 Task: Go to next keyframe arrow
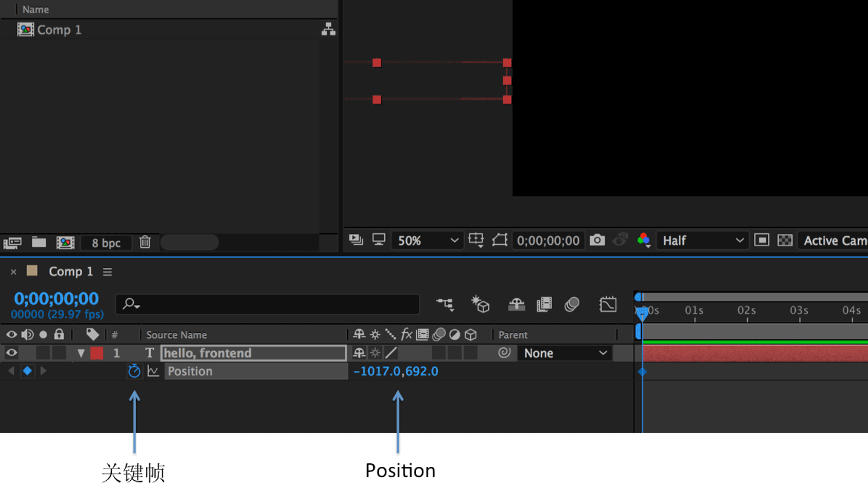[x=43, y=371]
